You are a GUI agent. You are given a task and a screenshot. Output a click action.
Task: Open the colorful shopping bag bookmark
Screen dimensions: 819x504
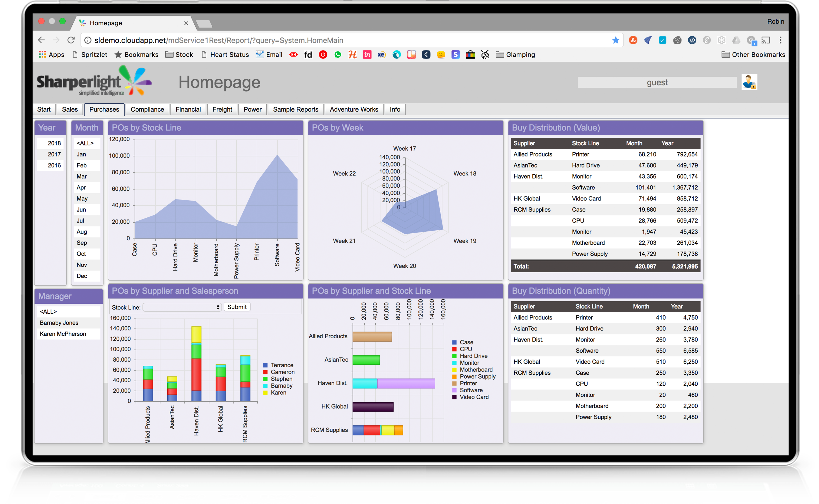470,55
